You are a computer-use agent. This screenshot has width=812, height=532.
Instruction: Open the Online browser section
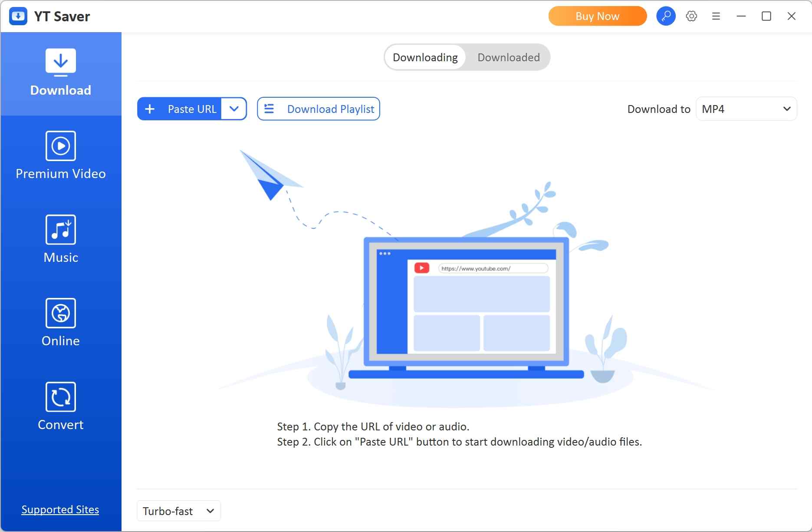click(x=60, y=314)
